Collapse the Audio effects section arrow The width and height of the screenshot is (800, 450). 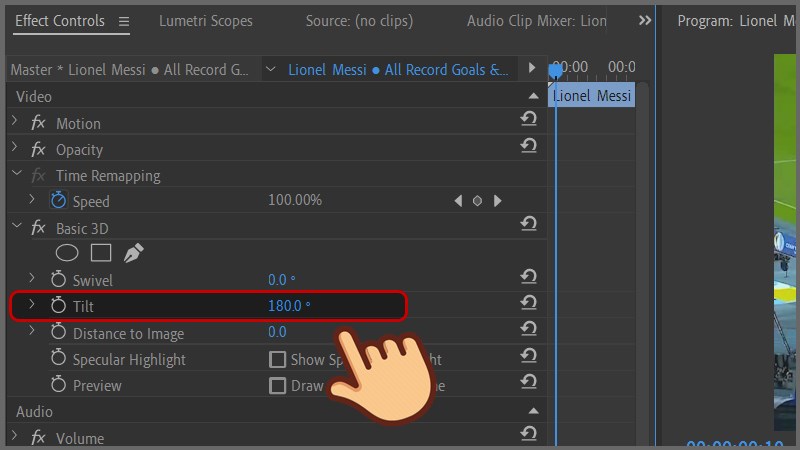click(x=533, y=411)
